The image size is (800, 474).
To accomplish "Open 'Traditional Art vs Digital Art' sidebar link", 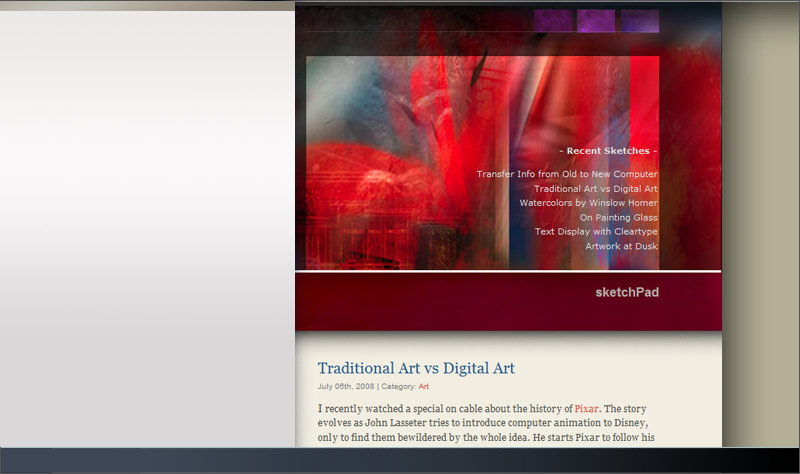I will (595, 188).
